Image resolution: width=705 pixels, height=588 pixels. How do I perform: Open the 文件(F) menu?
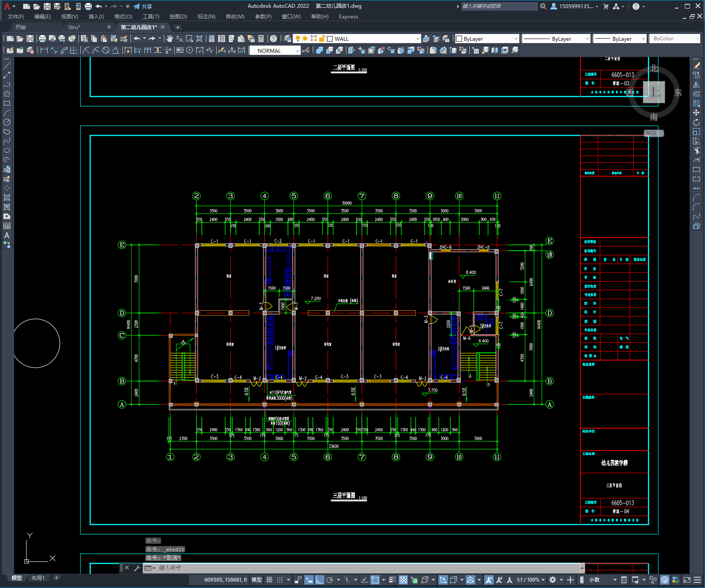tap(16, 17)
